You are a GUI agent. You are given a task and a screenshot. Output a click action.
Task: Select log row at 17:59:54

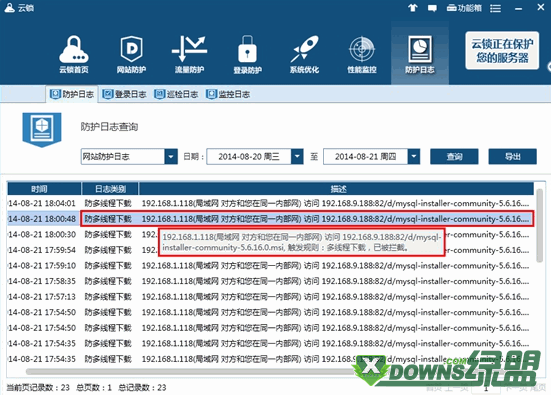[x=271, y=250]
